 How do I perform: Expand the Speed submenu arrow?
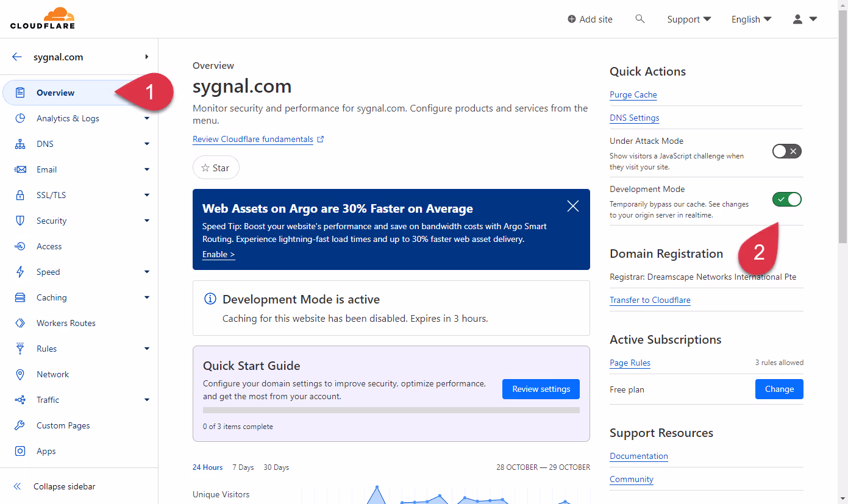point(146,272)
